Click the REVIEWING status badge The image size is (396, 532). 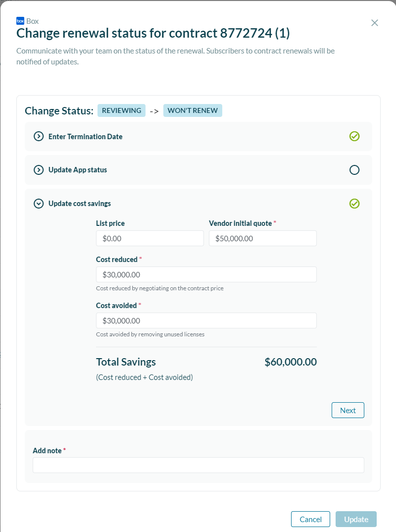pyautogui.click(x=121, y=110)
